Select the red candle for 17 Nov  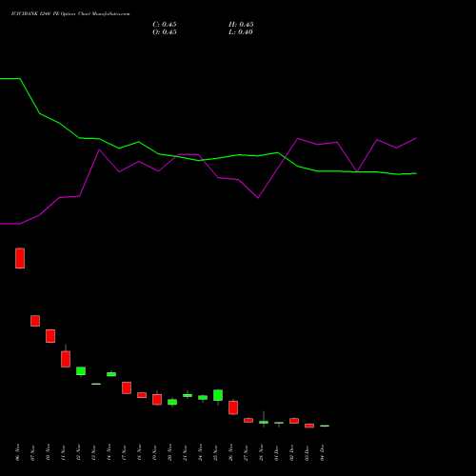[127, 387]
